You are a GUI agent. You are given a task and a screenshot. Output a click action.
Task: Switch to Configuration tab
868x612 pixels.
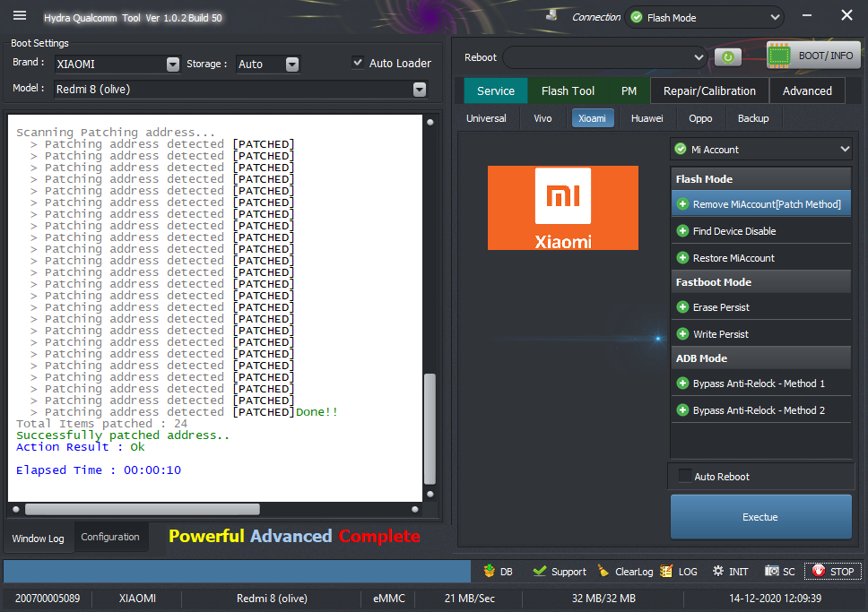point(110,537)
